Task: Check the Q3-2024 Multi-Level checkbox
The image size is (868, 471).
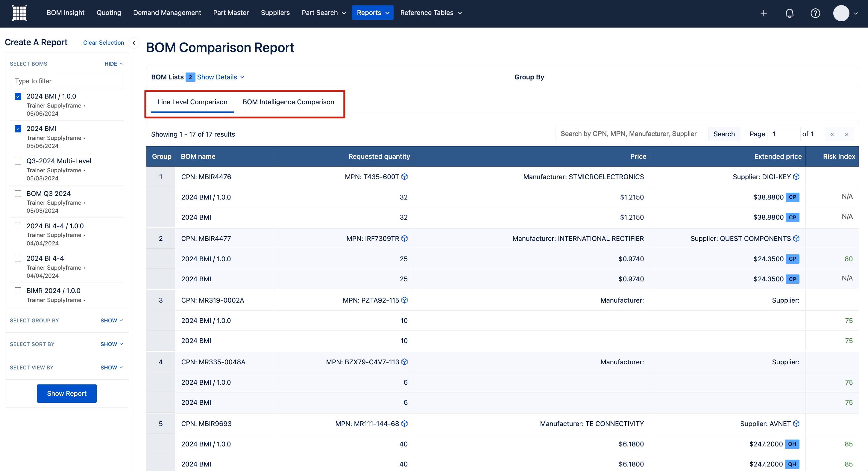Action: pyautogui.click(x=18, y=161)
